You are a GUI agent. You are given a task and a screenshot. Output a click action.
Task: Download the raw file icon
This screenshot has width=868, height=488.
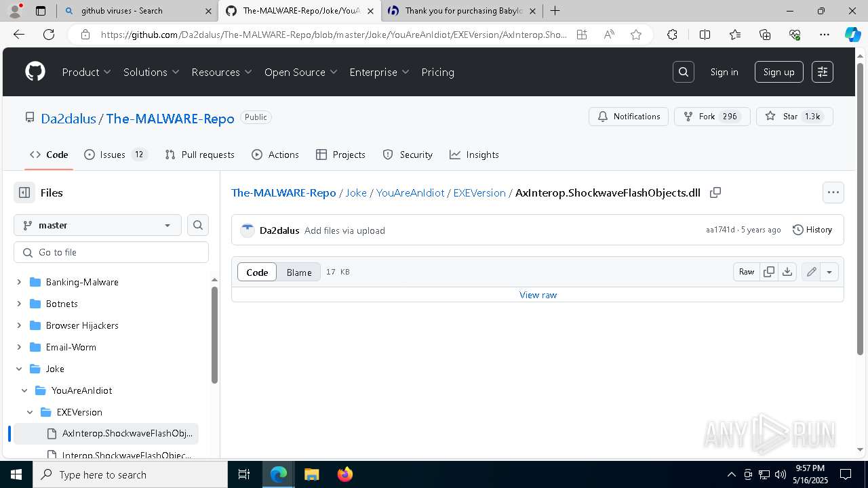point(787,272)
